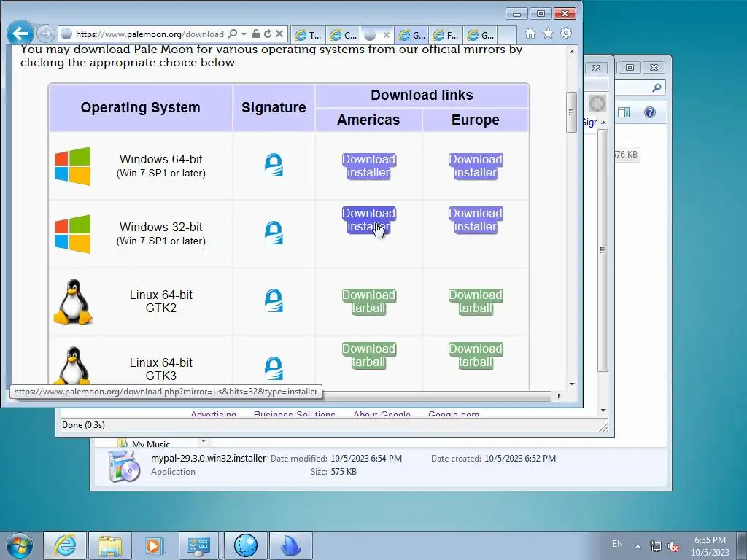Expand the dropdown arrow beside My Music
The image size is (747, 560).
(204, 441)
